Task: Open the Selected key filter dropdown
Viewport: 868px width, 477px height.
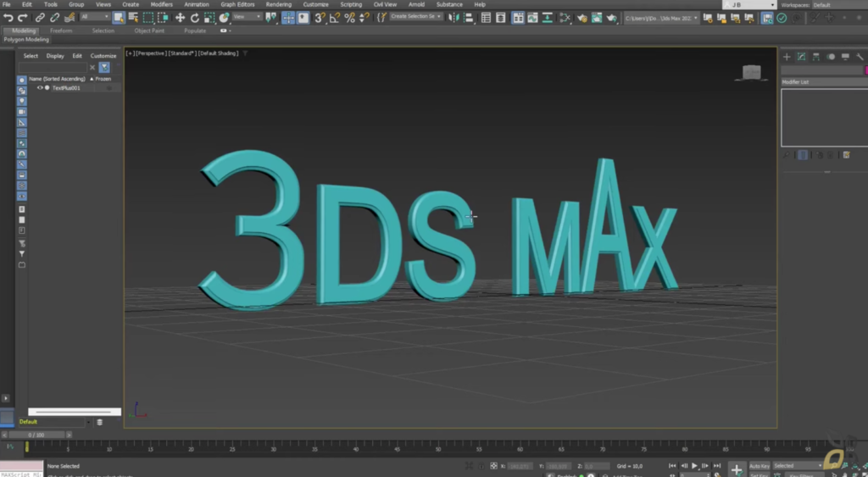Action: pos(798,466)
